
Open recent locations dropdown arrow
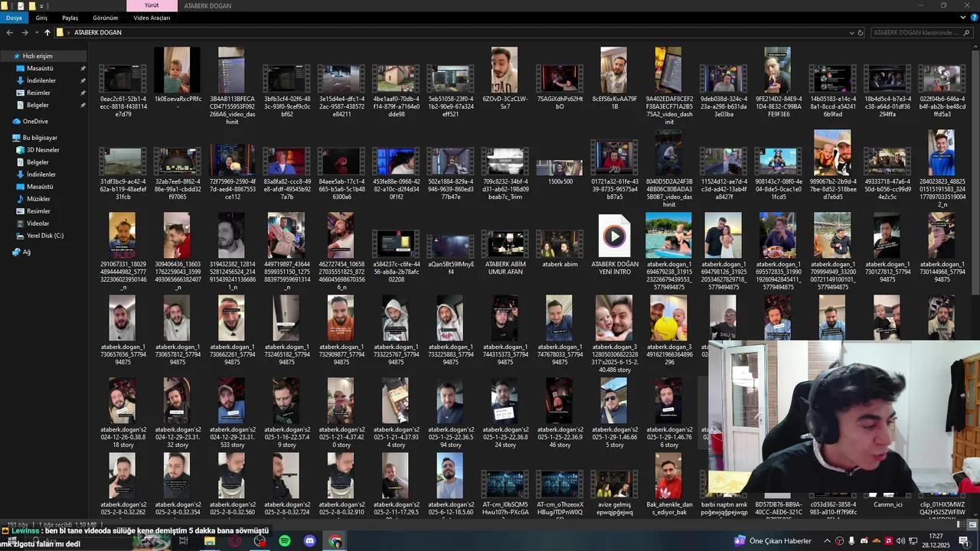(35, 33)
